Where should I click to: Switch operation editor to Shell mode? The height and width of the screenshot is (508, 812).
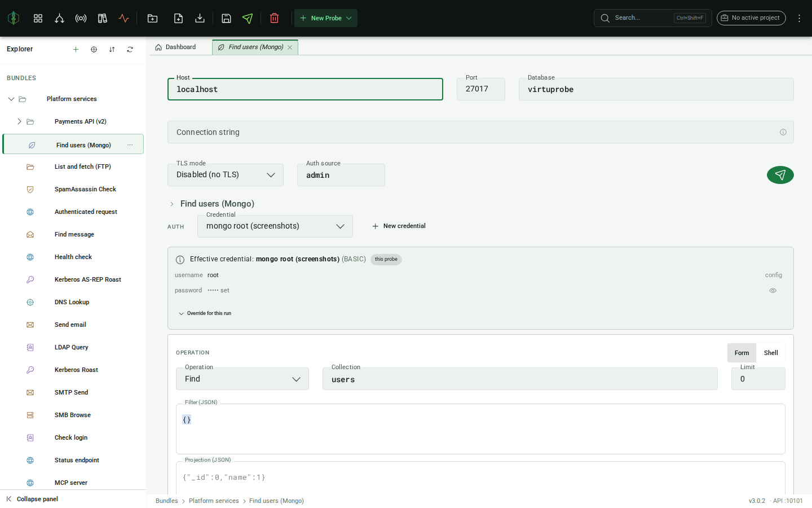pyautogui.click(x=770, y=353)
